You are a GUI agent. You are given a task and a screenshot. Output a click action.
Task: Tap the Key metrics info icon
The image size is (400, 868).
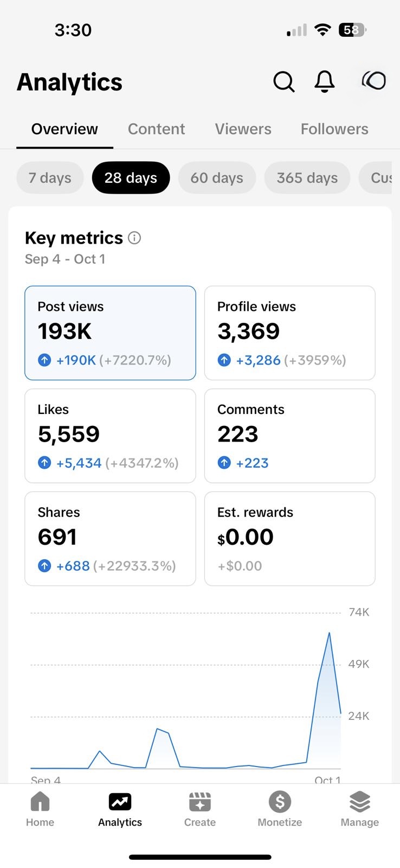[x=134, y=238]
